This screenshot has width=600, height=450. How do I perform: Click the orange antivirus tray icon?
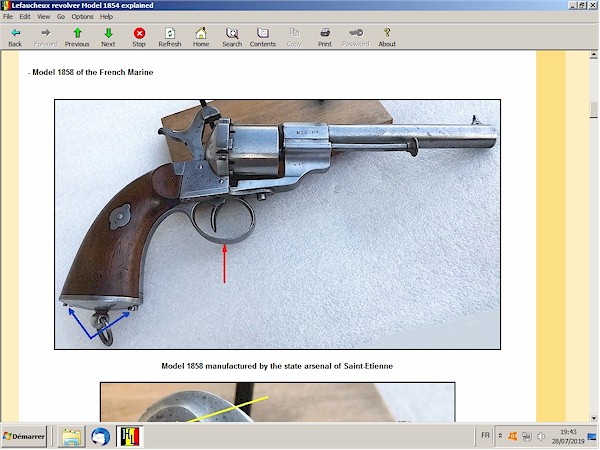point(513,436)
